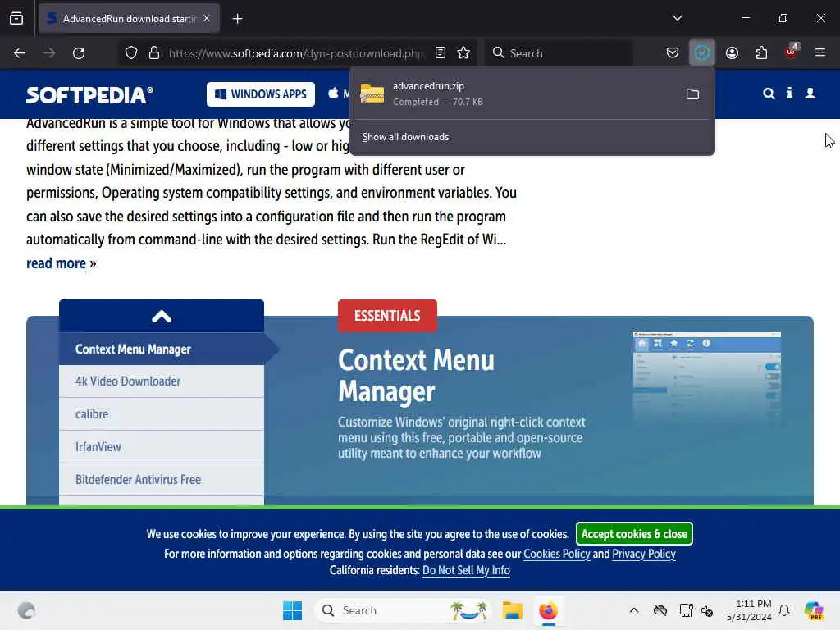This screenshot has width=840, height=630.
Task: Open the Cookies Policy link
Action: (x=557, y=554)
